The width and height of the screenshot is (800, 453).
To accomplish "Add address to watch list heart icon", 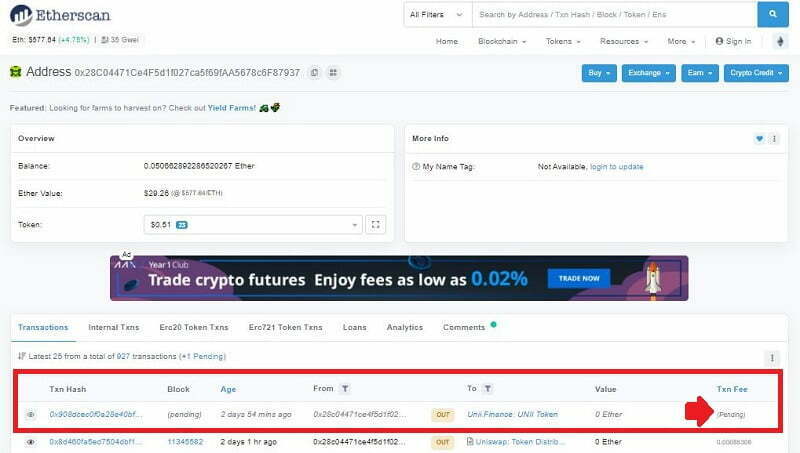I will pyautogui.click(x=759, y=138).
